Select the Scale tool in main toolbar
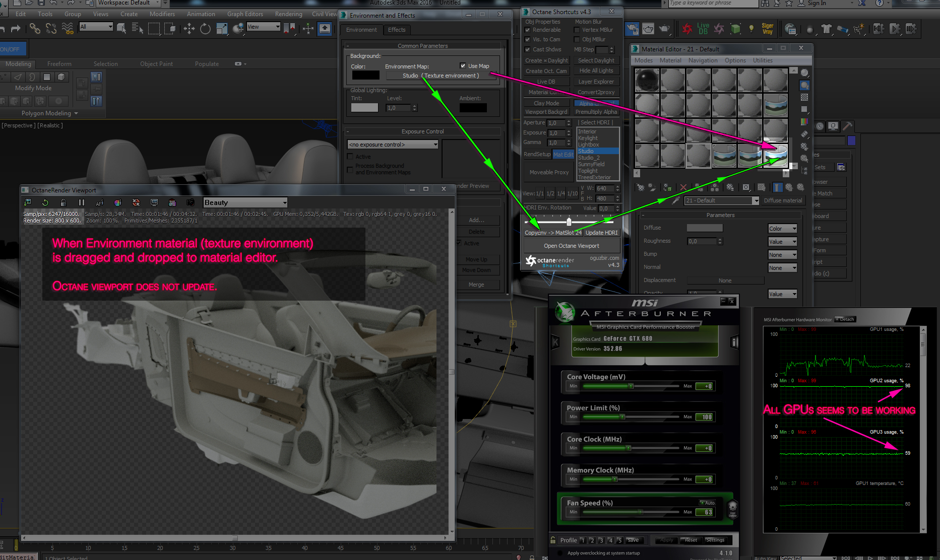The width and height of the screenshot is (940, 560). click(x=222, y=29)
